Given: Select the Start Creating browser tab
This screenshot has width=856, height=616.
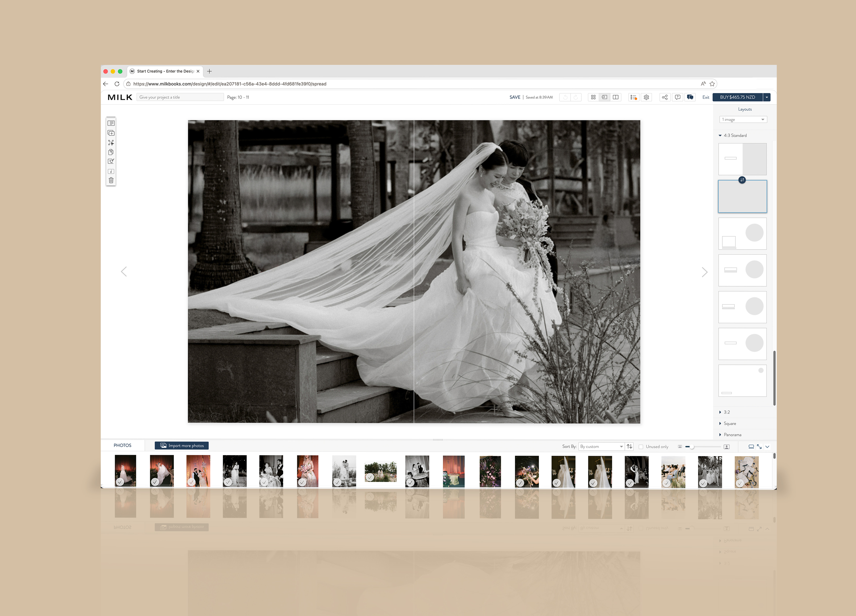Looking at the screenshot, I should point(165,71).
